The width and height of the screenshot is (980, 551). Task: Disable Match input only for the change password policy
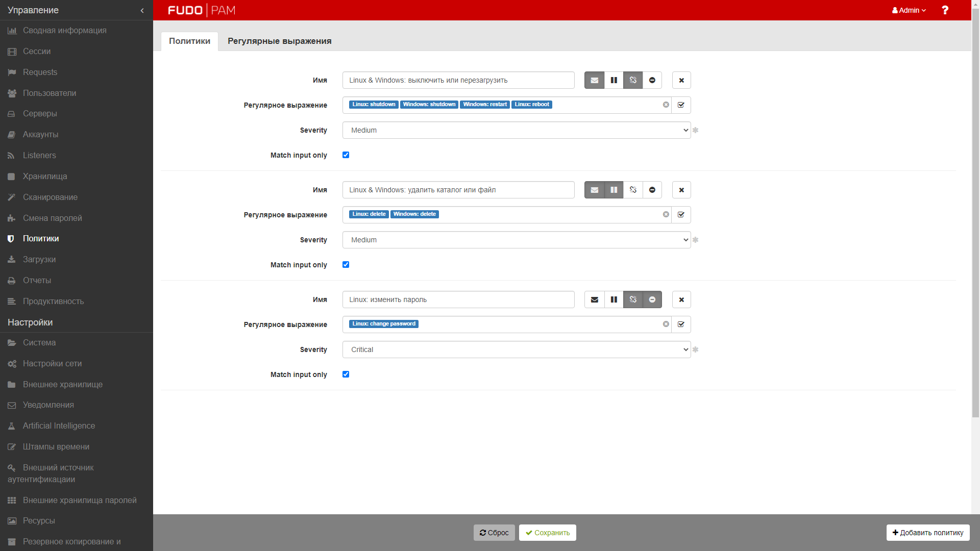click(346, 374)
